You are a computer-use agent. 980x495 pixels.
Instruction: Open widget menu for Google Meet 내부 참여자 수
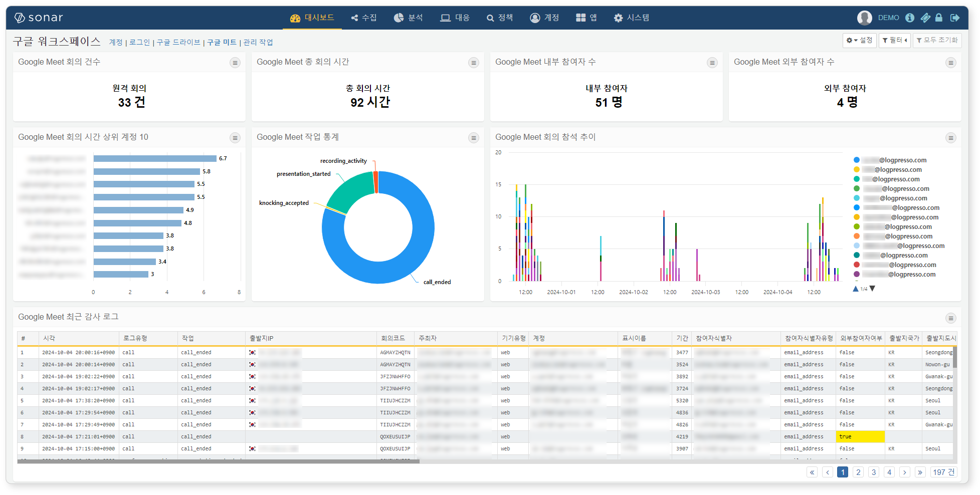pyautogui.click(x=712, y=63)
